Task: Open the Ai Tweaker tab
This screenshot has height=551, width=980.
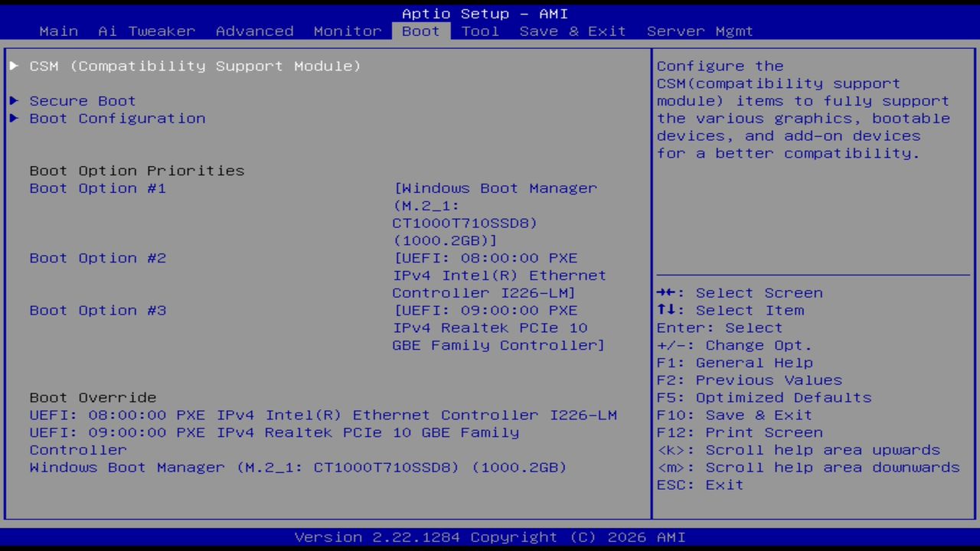Action: (147, 31)
